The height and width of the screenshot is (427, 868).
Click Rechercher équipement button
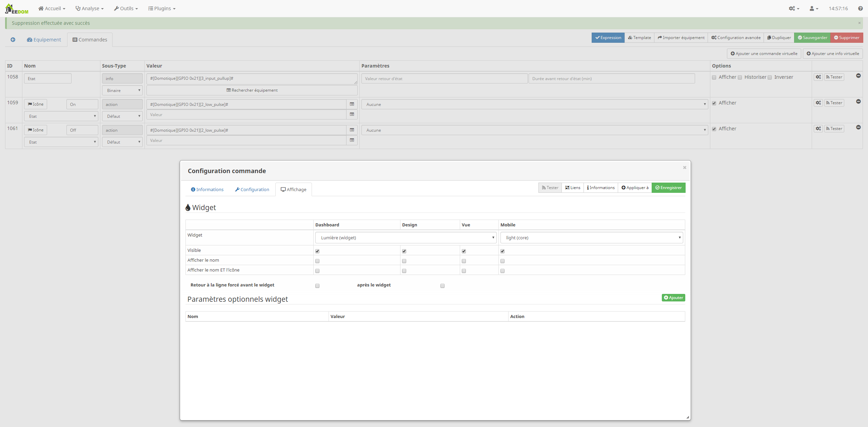click(252, 90)
